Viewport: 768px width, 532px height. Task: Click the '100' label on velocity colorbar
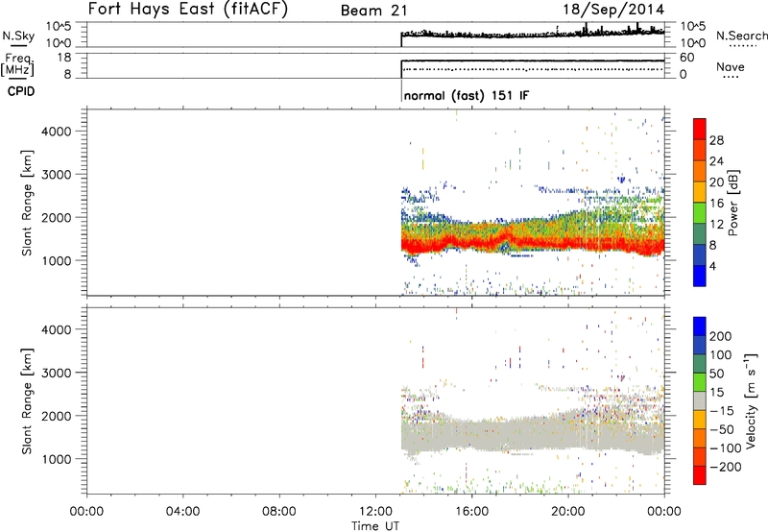721,355
